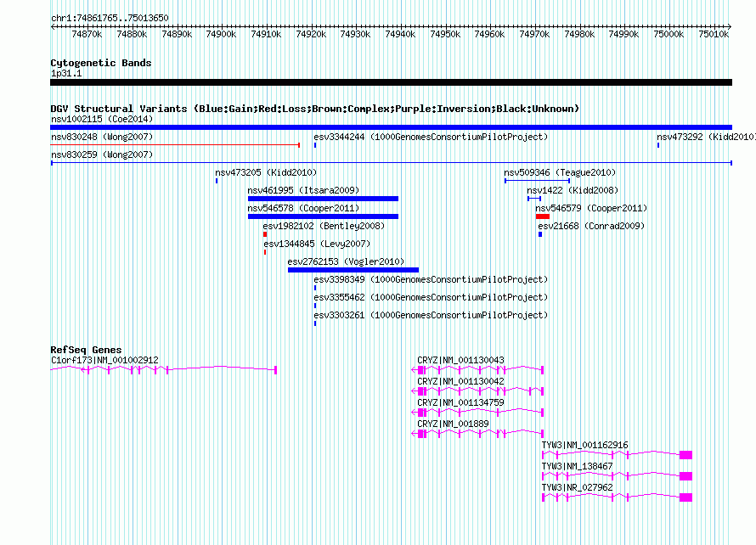
Task: Select the nsv509346 (Teague2010) variant line
Action: point(537,181)
